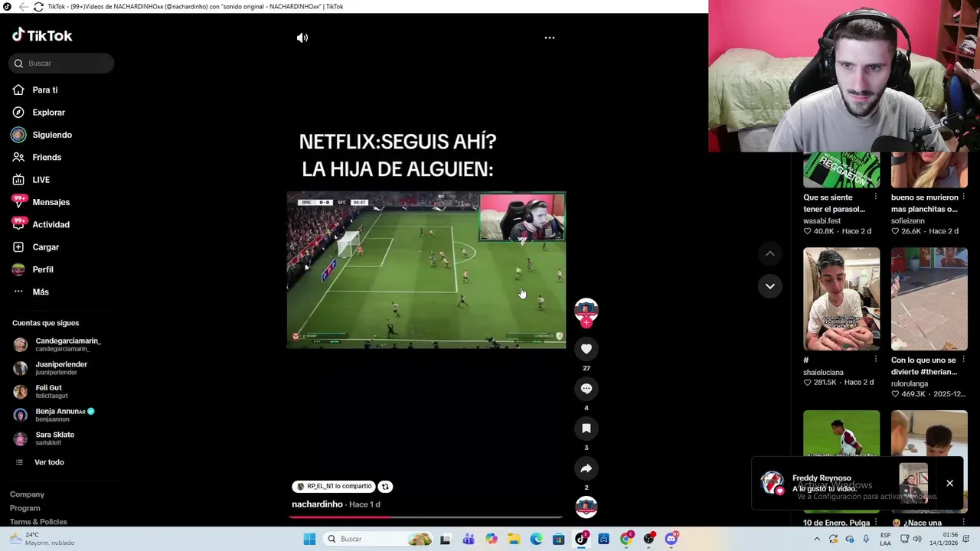Viewport: 980px width, 551px height.
Task: Open the rulorulanga therian video thumbnail
Action: (x=929, y=298)
